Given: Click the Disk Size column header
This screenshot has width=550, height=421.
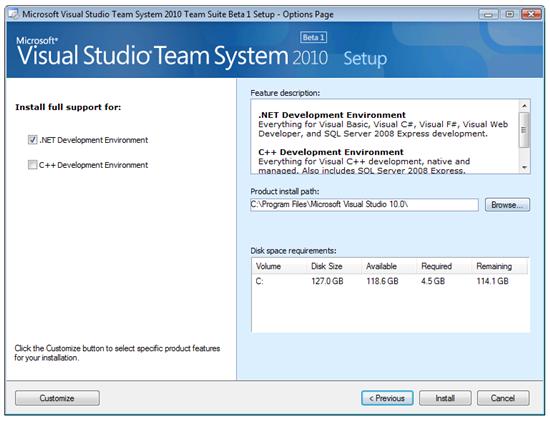Looking at the screenshot, I should [x=334, y=266].
